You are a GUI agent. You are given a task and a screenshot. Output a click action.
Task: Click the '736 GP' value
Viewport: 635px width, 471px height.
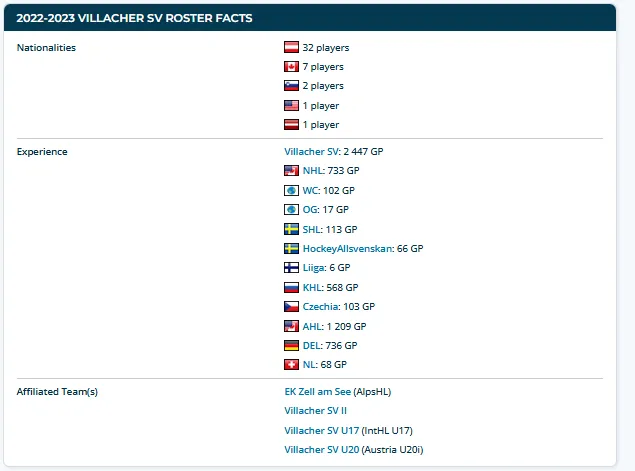coord(341,345)
